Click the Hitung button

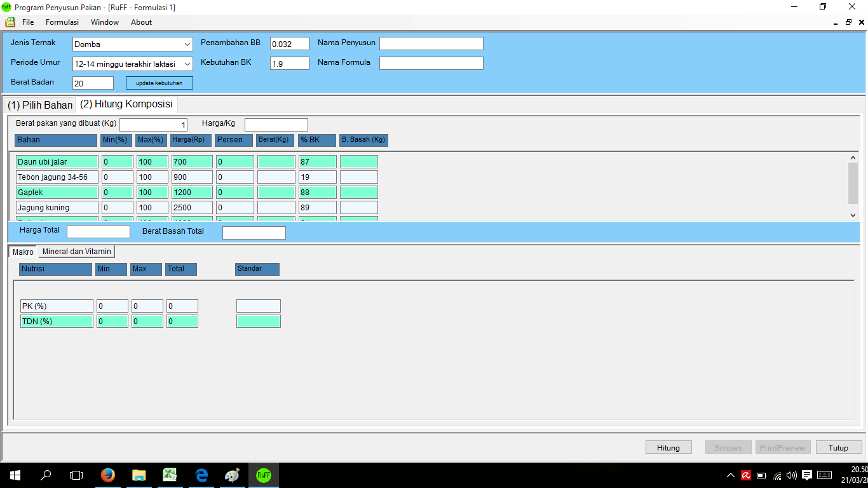pyautogui.click(x=668, y=447)
